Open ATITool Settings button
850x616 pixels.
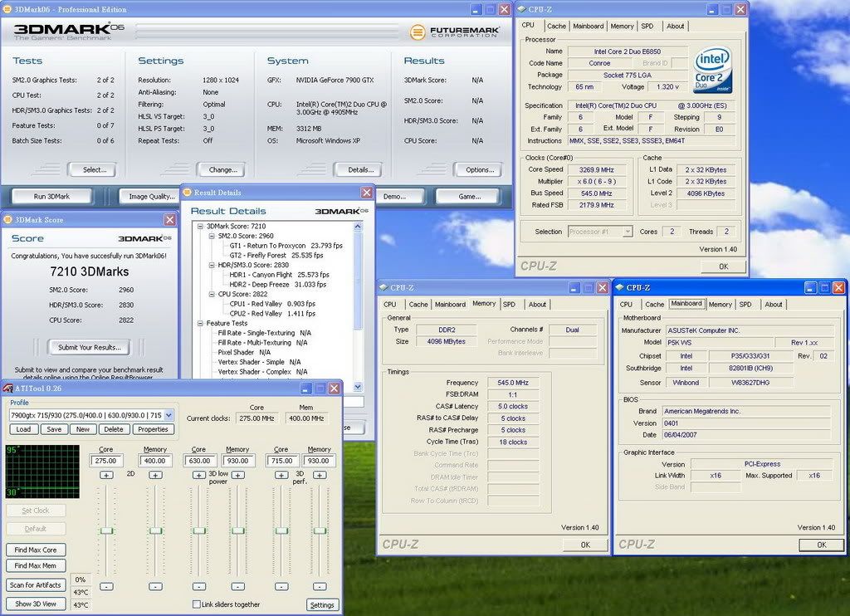[x=322, y=605]
